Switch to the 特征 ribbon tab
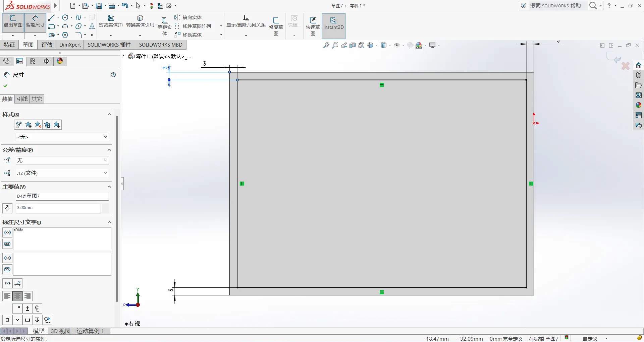 tap(9, 45)
